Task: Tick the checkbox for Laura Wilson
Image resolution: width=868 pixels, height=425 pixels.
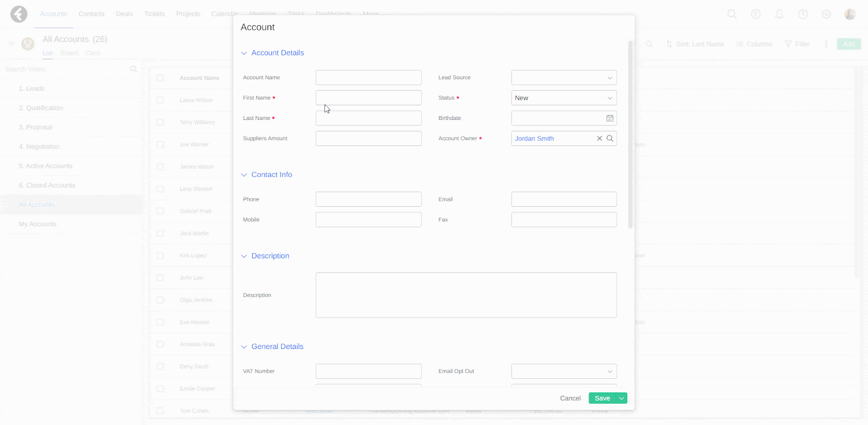Action: coord(160,100)
